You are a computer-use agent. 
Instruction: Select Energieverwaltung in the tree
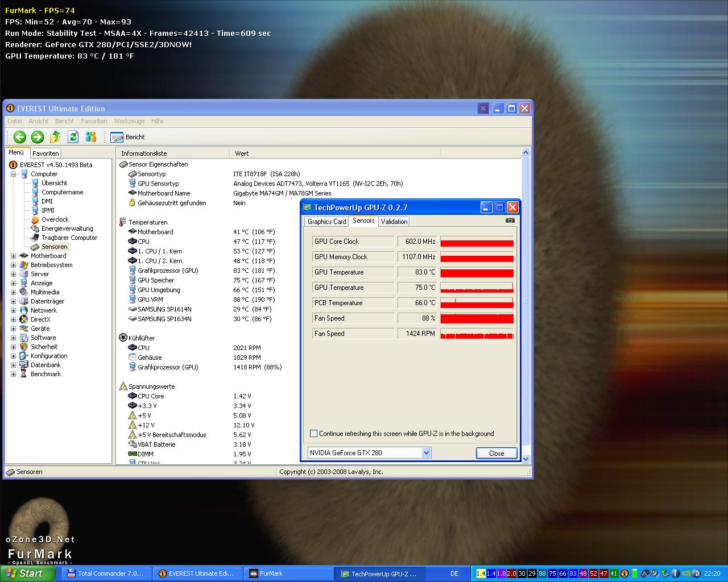coord(67,228)
